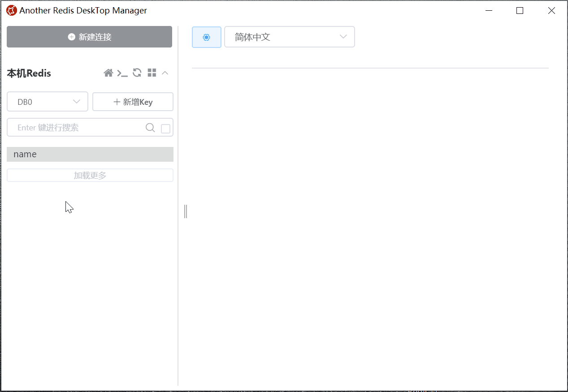The height and width of the screenshot is (392, 568).
Task: Maximize the Redis manager window
Action: point(520,11)
